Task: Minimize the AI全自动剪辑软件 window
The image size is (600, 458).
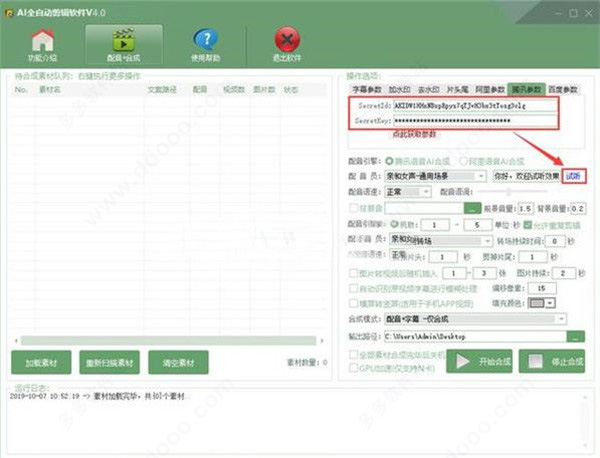Action: click(559, 13)
